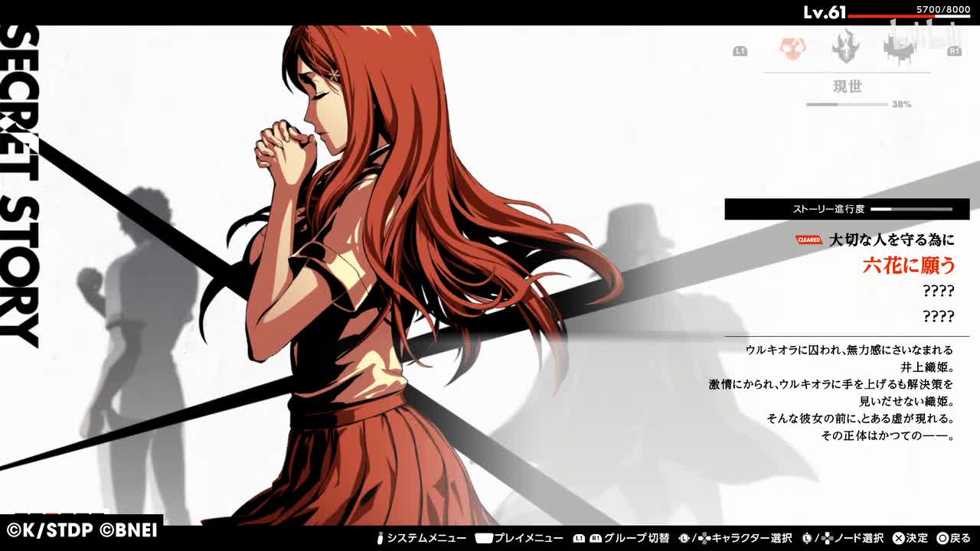Click the cross (X) decide button icon

pyautogui.click(x=899, y=539)
